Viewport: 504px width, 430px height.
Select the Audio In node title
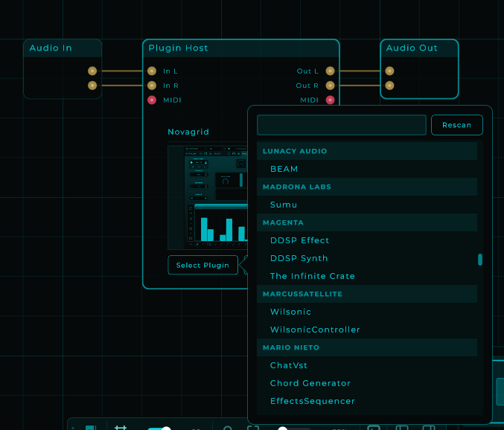point(51,48)
